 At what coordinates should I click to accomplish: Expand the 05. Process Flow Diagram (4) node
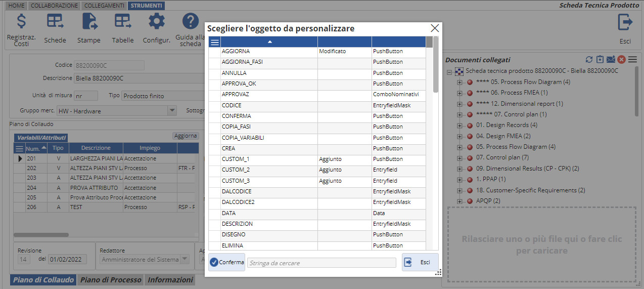[x=459, y=147]
